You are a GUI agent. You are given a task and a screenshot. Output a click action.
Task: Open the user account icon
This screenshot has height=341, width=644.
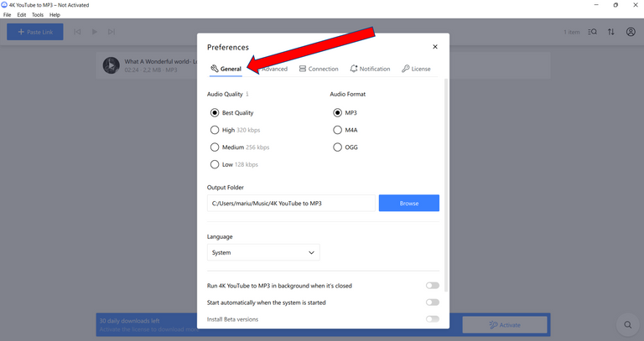click(631, 32)
